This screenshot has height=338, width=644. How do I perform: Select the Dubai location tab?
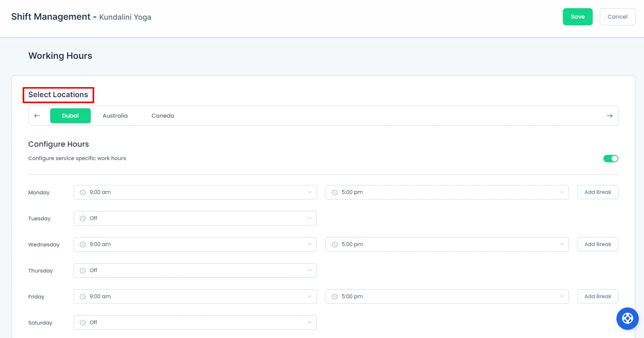70,116
